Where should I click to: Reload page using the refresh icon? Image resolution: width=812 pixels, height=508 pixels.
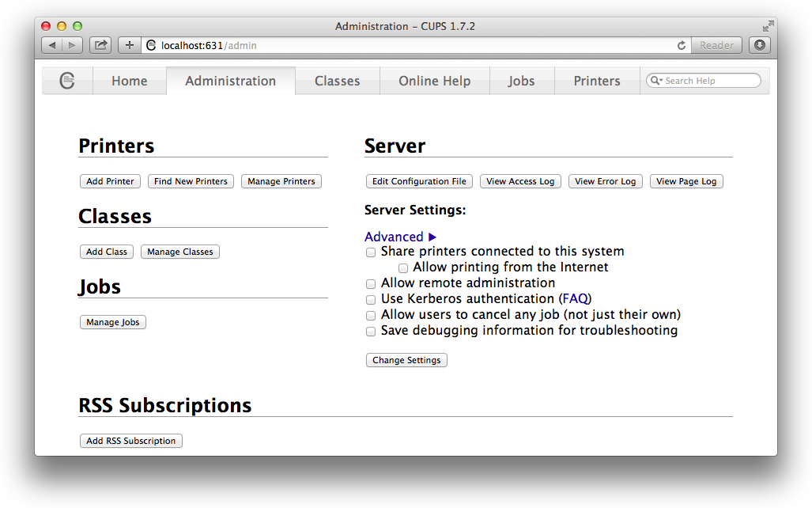(682, 46)
